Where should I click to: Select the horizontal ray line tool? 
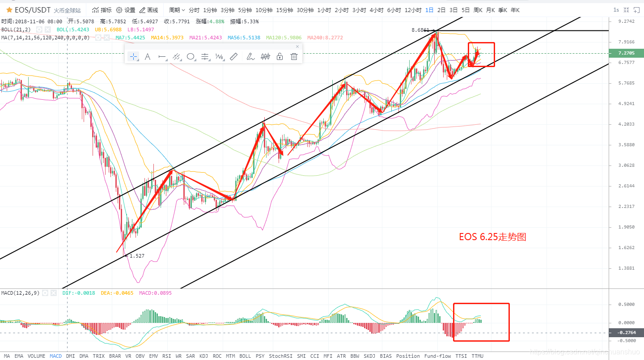[x=162, y=56]
